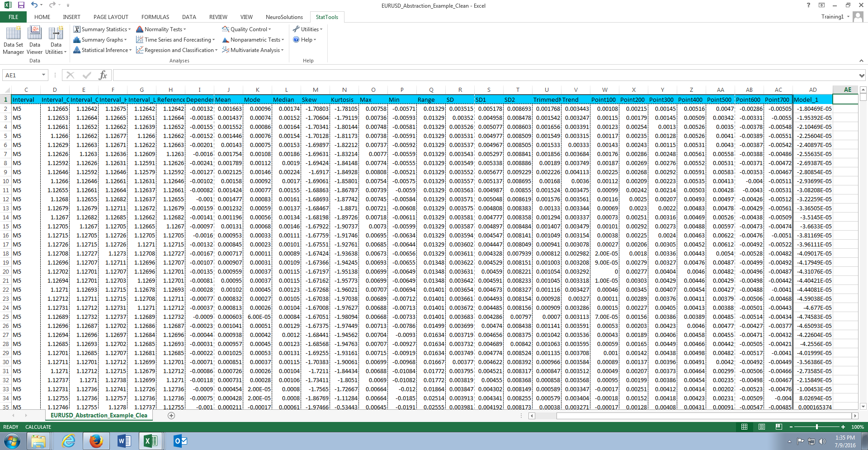Image resolution: width=868 pixels, height=450 pixels.
Task: Open Word from the taskbar
Action: point(124,441)
